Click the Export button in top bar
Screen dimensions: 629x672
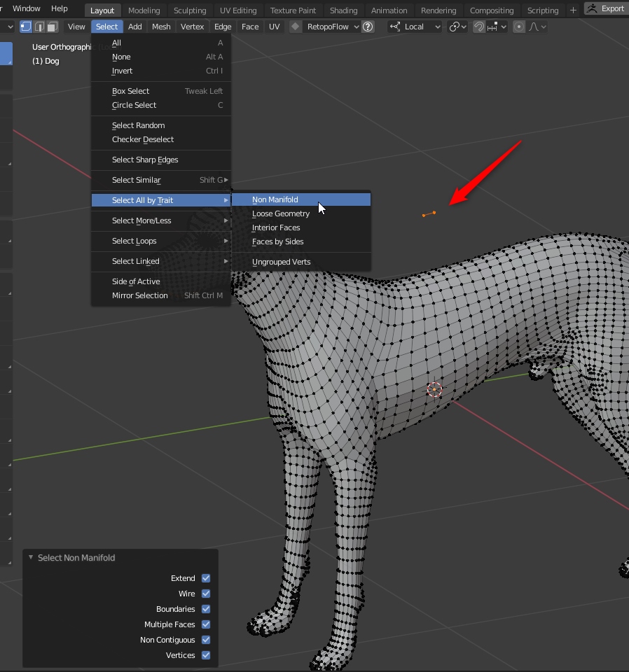coord(606,8)
